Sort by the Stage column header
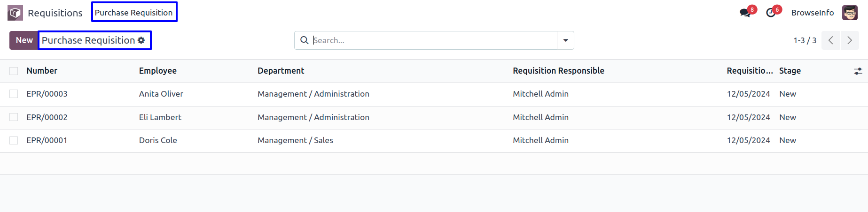The image size is (868, 212). click(790, 71)
